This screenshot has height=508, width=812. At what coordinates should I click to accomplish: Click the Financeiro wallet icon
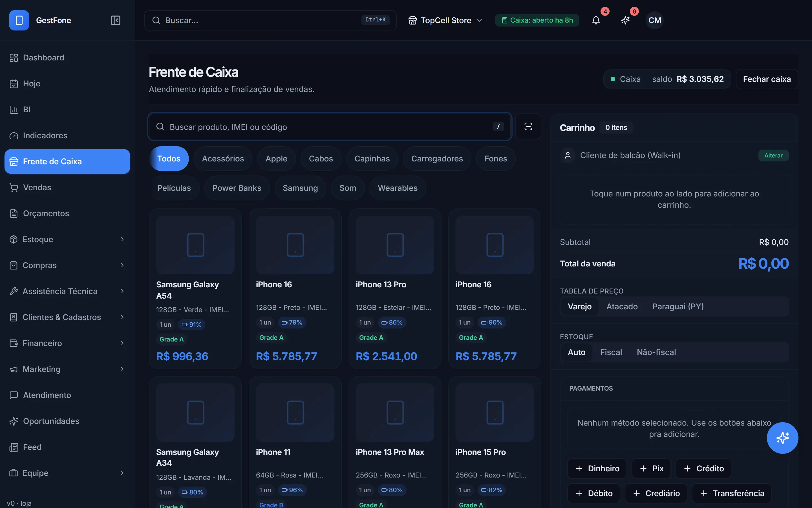tap(14, 343)
